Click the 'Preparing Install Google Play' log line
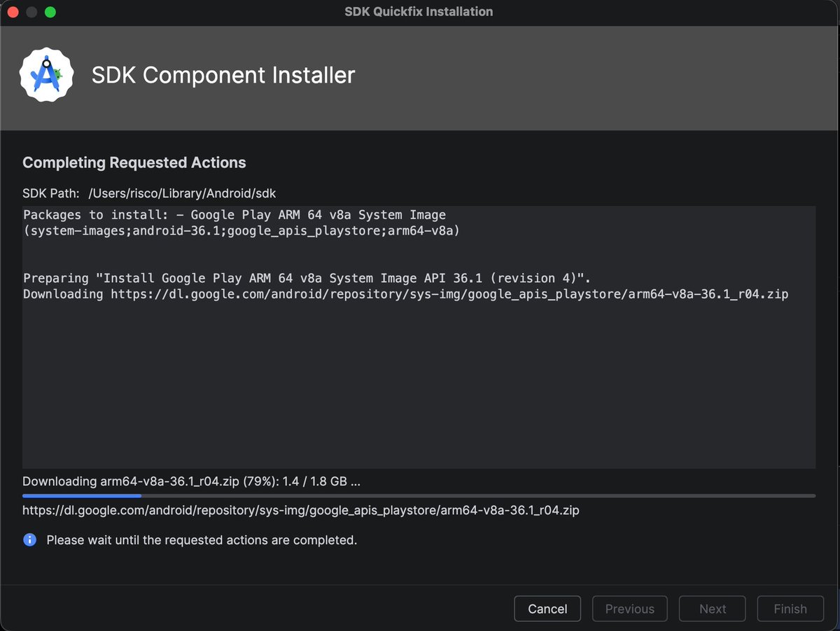 [307, 278]
